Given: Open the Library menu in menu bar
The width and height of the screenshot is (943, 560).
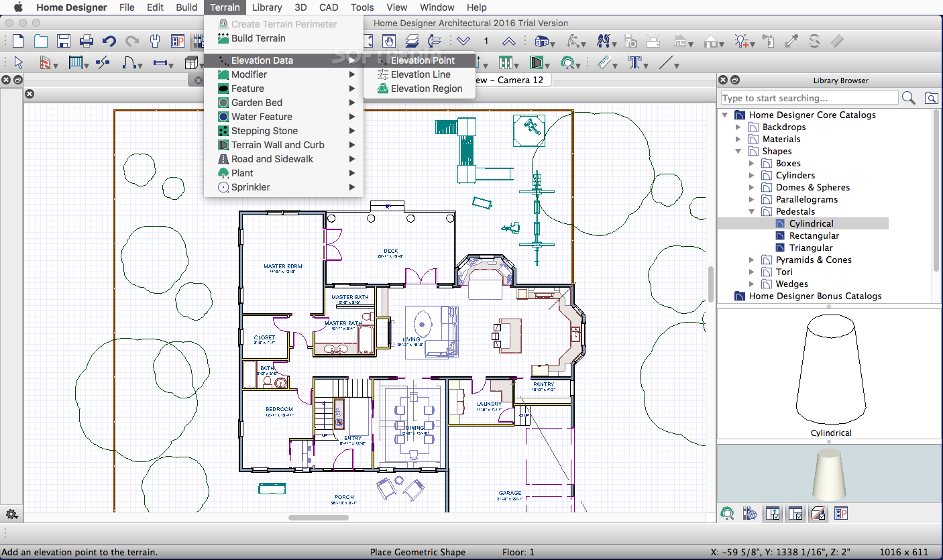Looking at the screenshot, I should point(267,7).
